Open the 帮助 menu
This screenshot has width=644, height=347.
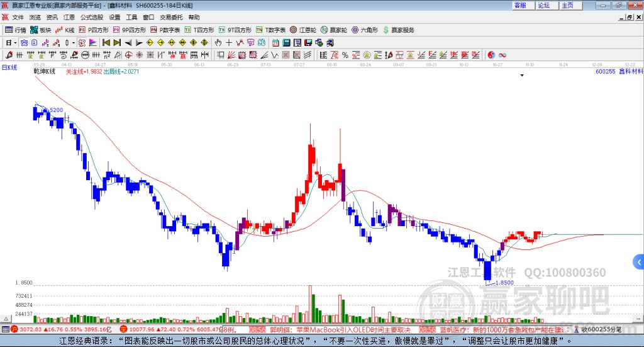(194, 17)
